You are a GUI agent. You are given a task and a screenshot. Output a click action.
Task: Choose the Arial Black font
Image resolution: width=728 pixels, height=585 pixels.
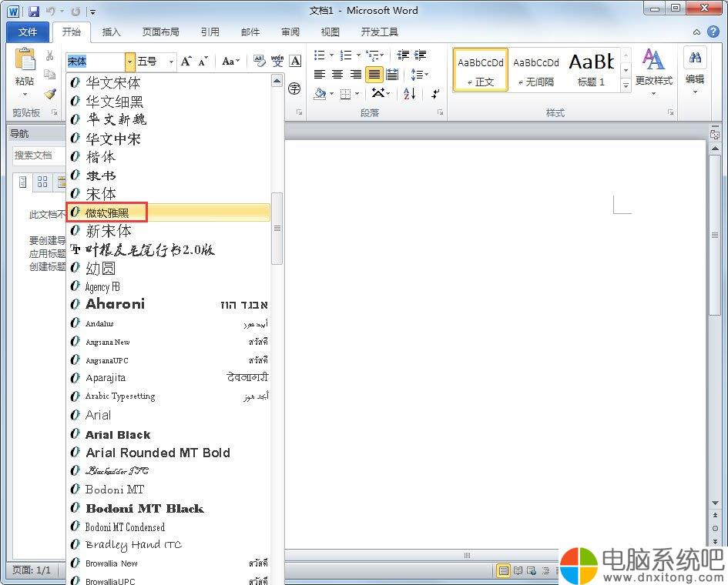coord(169,434)
